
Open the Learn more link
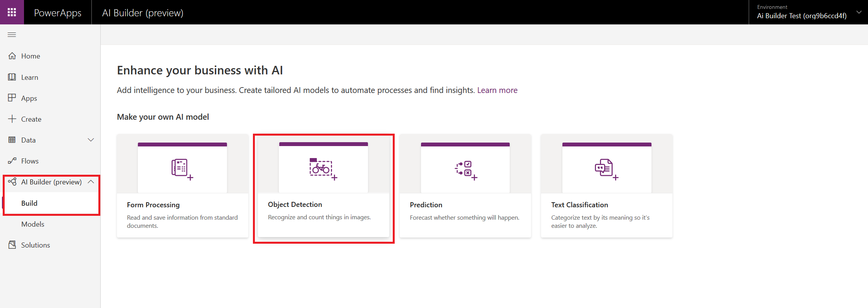click(x=497, y=90)
